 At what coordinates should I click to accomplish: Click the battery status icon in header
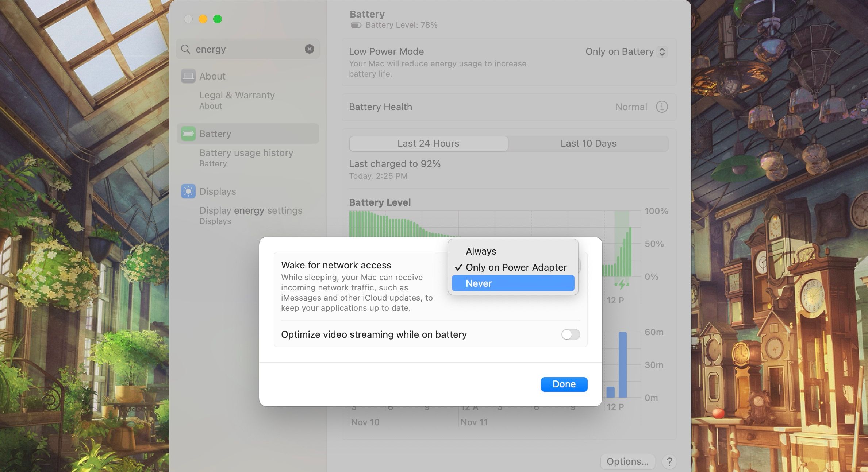pyautogui.click(x=354, y=25)
